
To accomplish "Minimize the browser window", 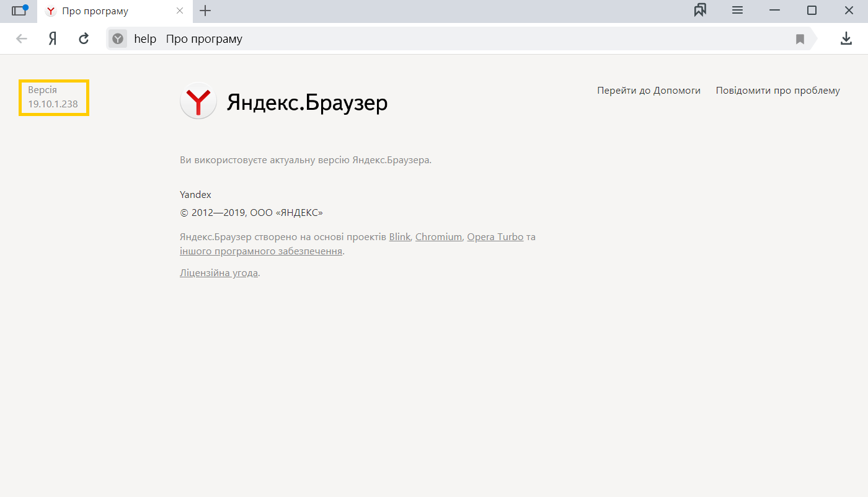I will click(x=774, y=11).
